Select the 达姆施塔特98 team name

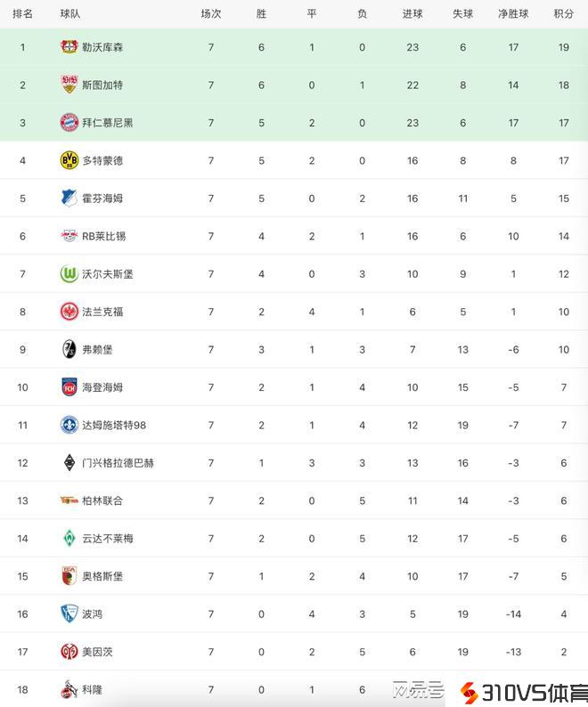coord(114,426)
